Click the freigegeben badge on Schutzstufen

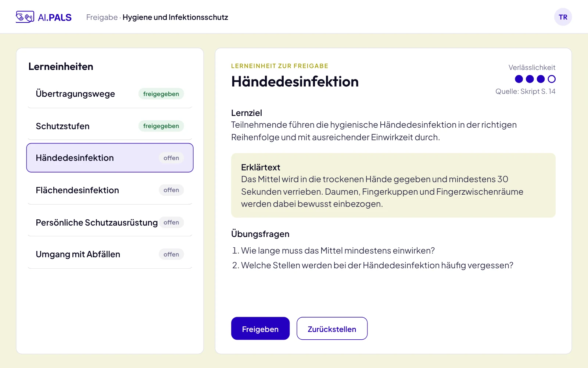coord(161,126)
